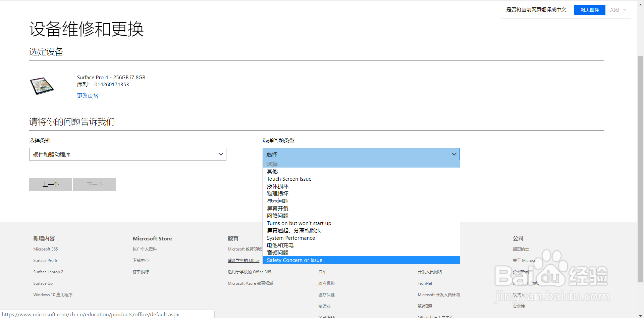Screen dimensions: 644x318
Task: Select 屏幕开裂 option
Action: [361, 208]
